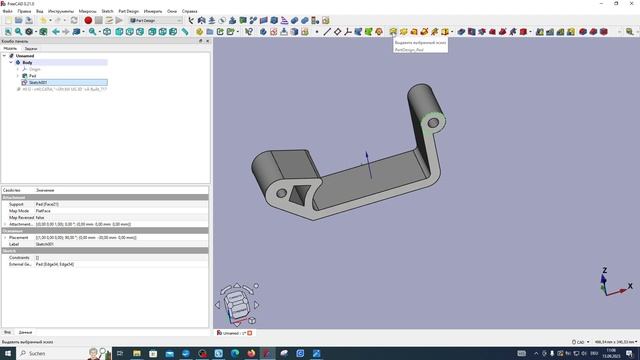Switch to the Модель tab
Image resolution: width=640 pixels, height=360 pixels.
pos(10,48)
